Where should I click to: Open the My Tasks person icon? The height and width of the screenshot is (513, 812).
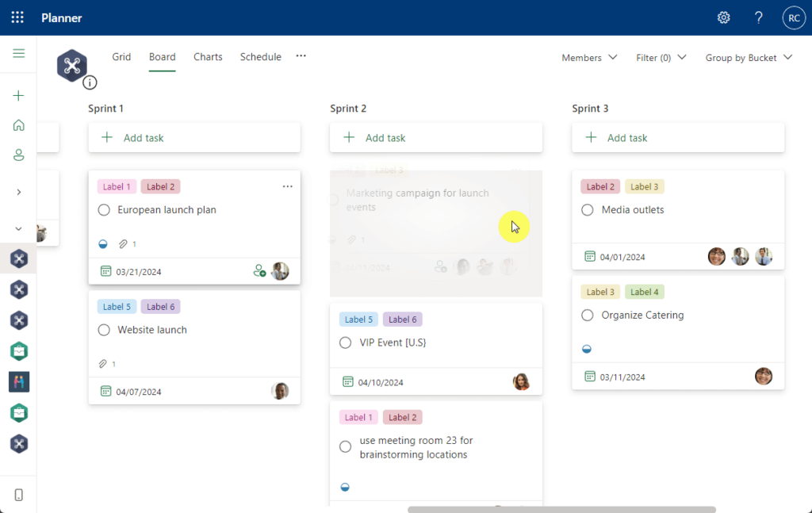(x=19, y=155)
